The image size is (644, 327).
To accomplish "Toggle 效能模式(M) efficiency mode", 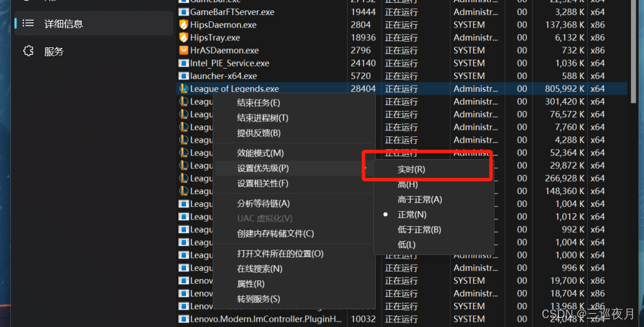I will [x=295, y=153].
